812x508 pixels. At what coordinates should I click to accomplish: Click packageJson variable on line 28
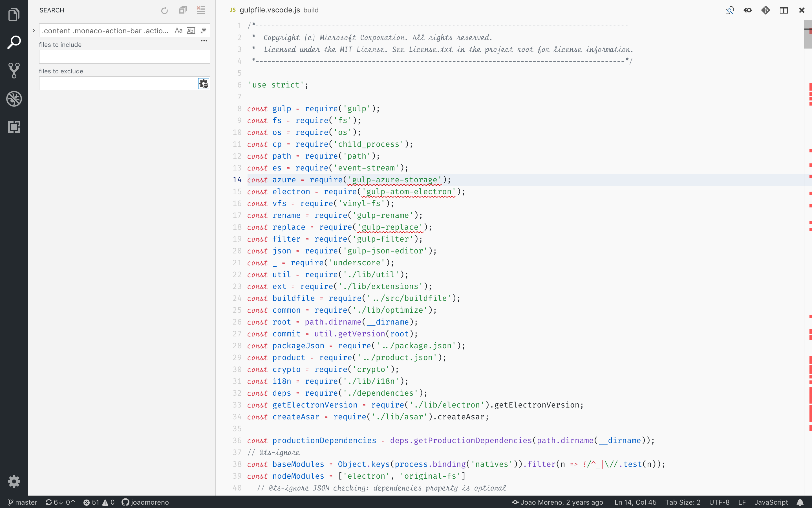tap(298, 346)
